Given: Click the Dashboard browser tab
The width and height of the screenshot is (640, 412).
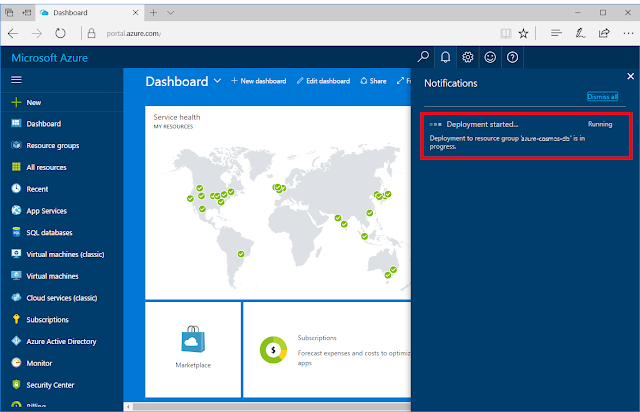Looking at the screenshot, I should click(x=89, y=13).
